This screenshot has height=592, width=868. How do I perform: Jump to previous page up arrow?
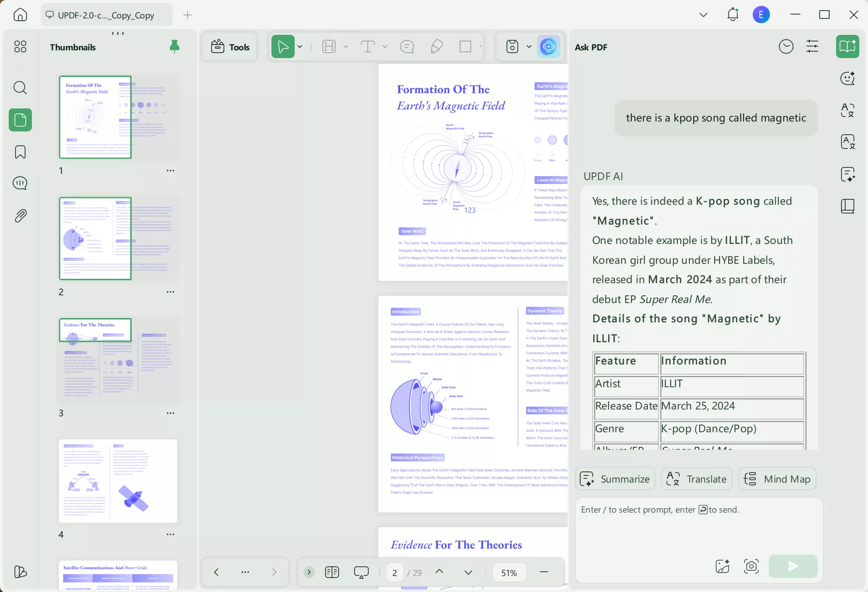click(439, 572)
